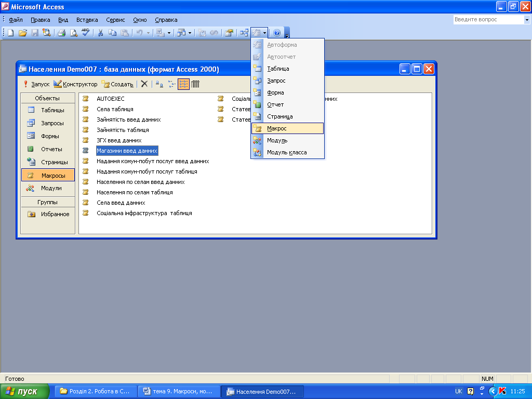
Task: Choose Запрос in the New Object menu
Action: 287,81
